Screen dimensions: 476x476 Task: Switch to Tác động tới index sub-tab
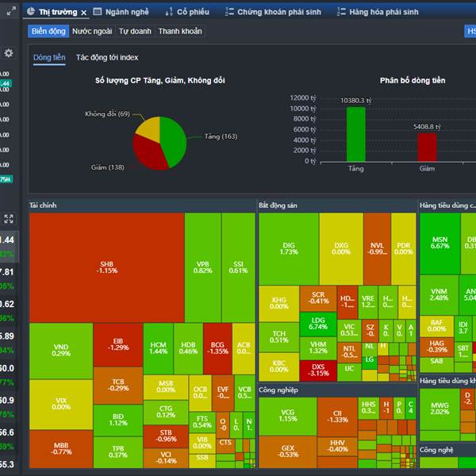(x=107, y=58)
